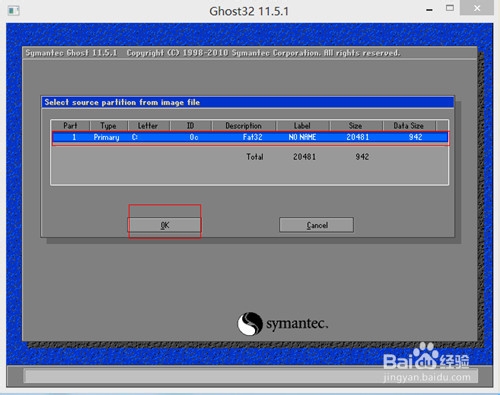
Task: Click the OK button
Action: point(165,225)
